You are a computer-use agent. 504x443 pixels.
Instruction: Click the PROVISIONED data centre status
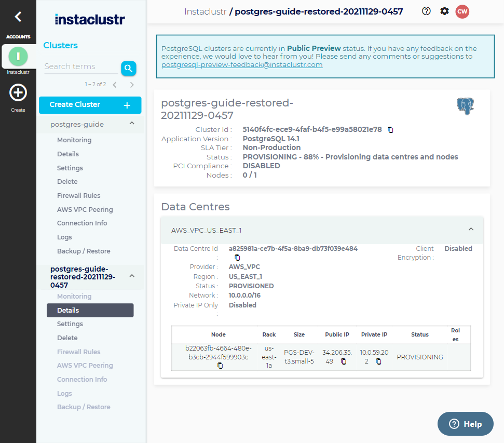pyautogui.click(x=251, y=286)
